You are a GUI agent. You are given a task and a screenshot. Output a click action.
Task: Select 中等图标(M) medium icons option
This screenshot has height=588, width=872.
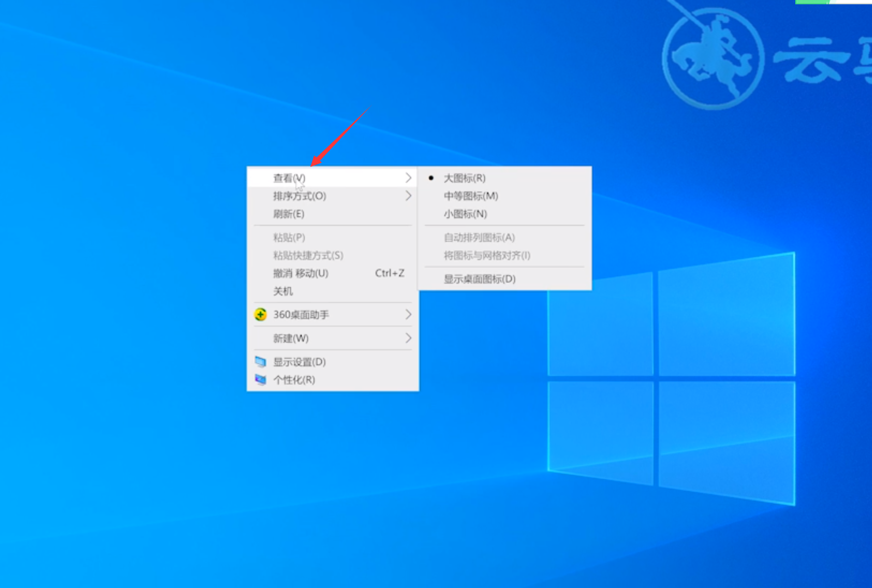click(504, 196)
